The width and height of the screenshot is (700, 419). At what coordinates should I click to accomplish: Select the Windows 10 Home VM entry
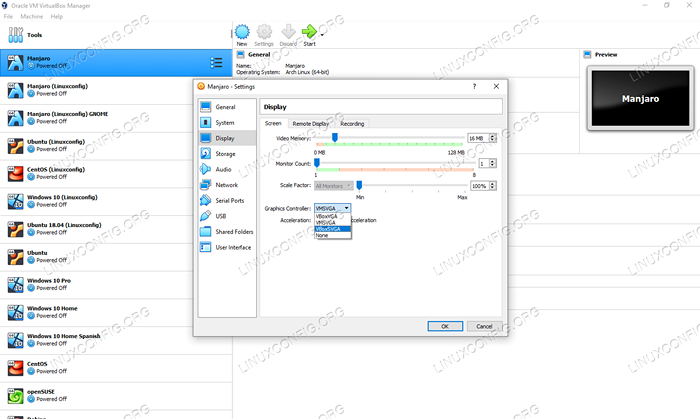(116, 312)
